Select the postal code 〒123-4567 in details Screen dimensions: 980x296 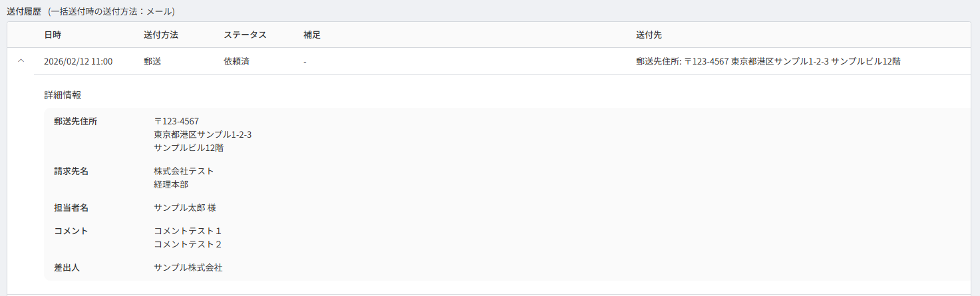[x=176, y=121]
